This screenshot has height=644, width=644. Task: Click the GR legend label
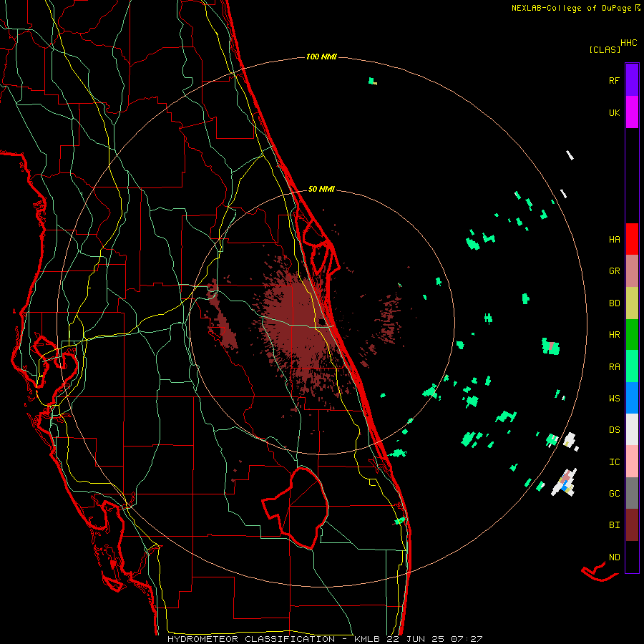pos(614,271)
